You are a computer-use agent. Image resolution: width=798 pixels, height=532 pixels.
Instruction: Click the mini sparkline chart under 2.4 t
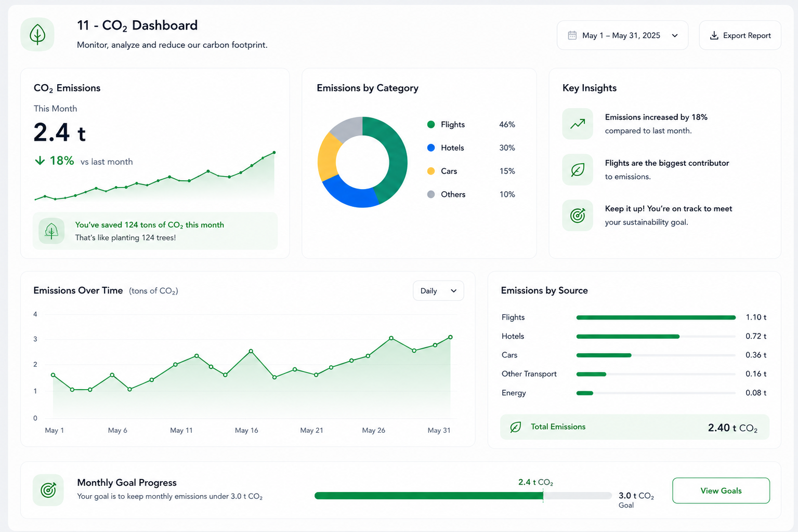[x=154, y=176]
